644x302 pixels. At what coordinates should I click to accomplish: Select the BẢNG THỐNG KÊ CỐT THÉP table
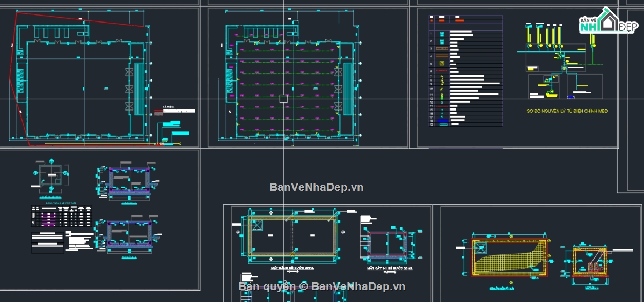(61, 216)
